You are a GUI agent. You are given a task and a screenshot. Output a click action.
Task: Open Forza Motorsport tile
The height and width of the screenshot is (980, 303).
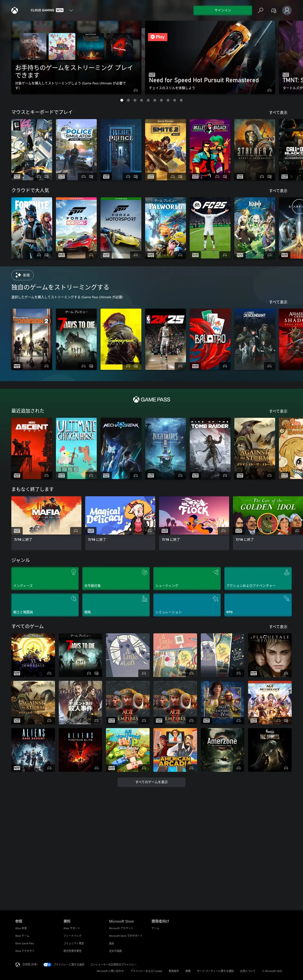pos(121,228)
